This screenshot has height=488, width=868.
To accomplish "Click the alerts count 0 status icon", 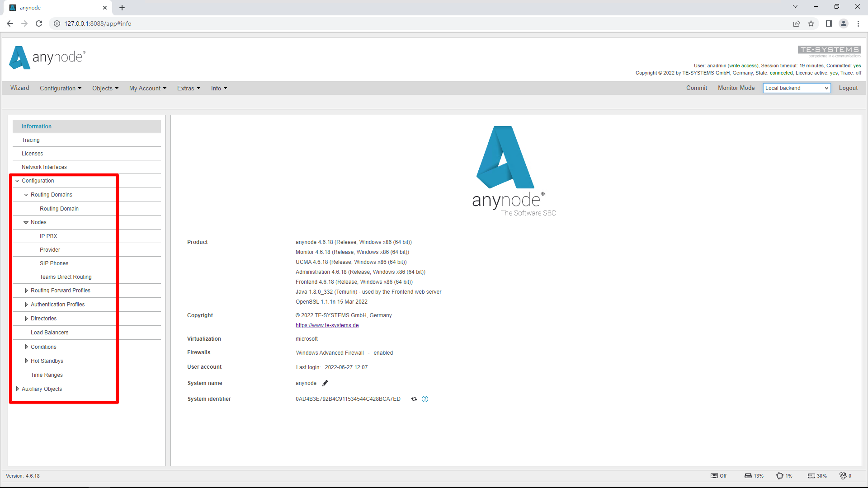I will pyautogui.click(x=845, y=476).
